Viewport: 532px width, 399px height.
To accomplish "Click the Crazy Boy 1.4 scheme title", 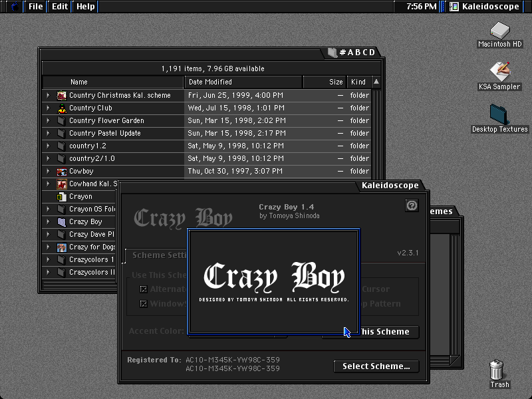I will (287, 207).
